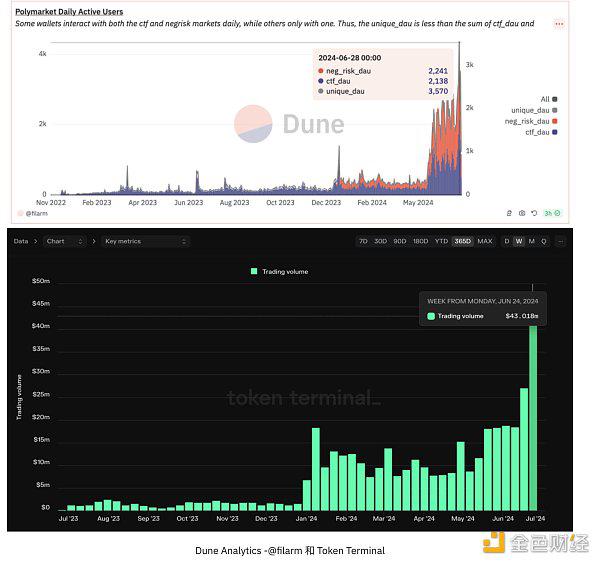Click the Mar '24 x-axis label
Viewport: 600px width, 564px height.
click(384, 519)
